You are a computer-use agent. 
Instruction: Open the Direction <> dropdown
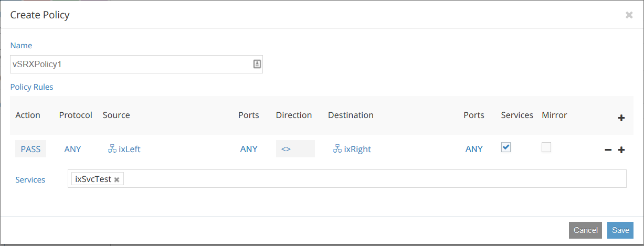click(295, 149)
